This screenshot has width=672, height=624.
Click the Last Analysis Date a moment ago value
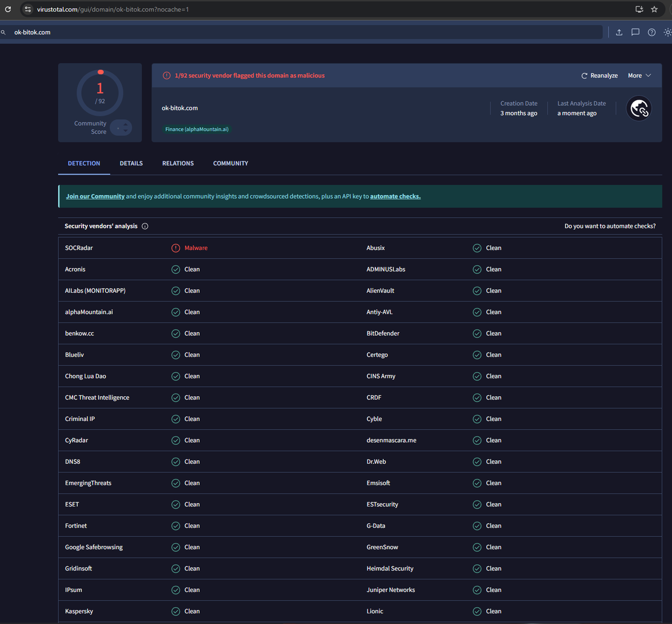click(x=577, y=113)
